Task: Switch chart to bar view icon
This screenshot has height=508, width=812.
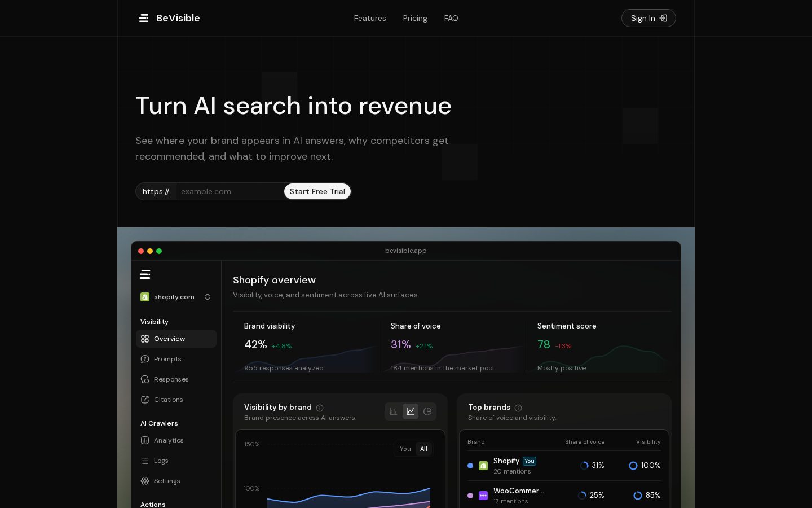Action: (x=394, y=411)
